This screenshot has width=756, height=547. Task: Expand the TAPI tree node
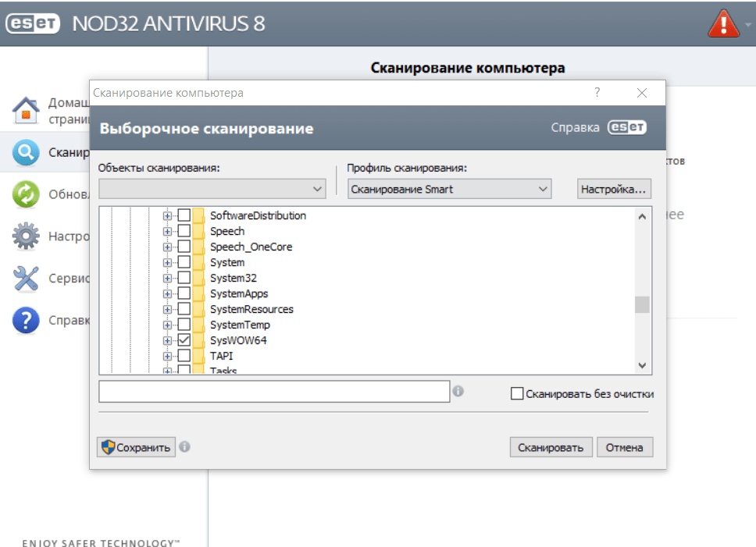pos(167,357)
